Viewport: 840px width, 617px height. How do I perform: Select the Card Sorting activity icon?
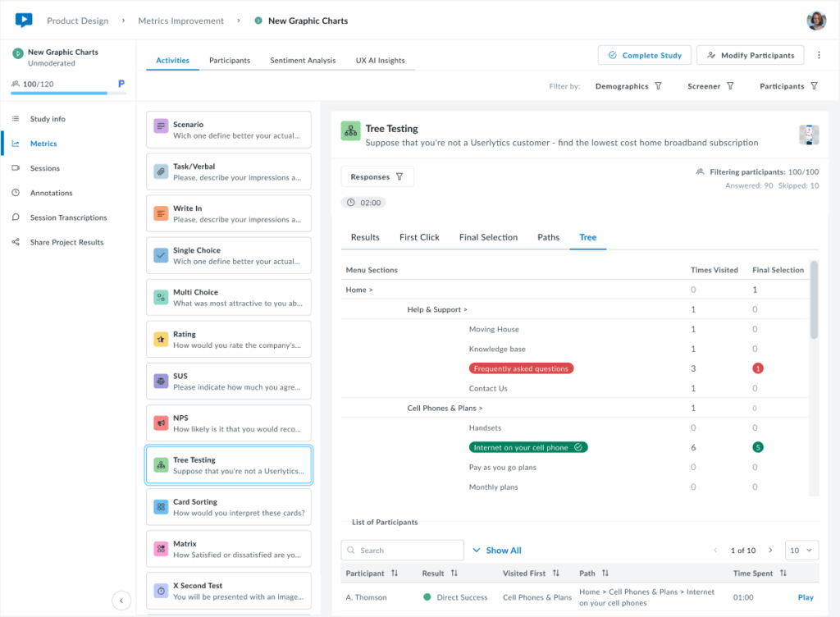tap(161, 507)
